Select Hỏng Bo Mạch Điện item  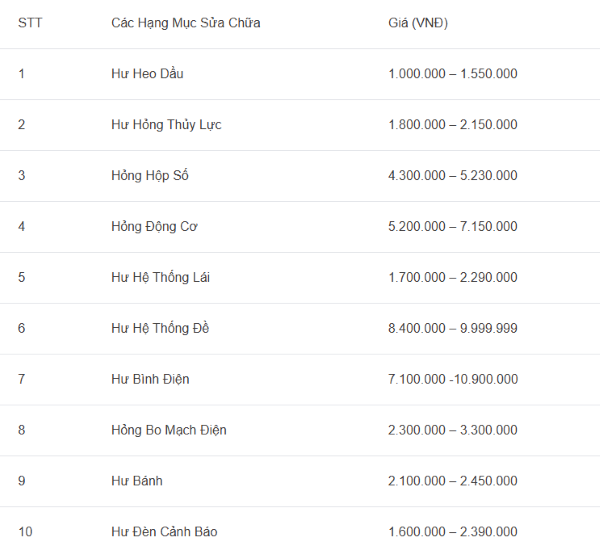(169, 430)
